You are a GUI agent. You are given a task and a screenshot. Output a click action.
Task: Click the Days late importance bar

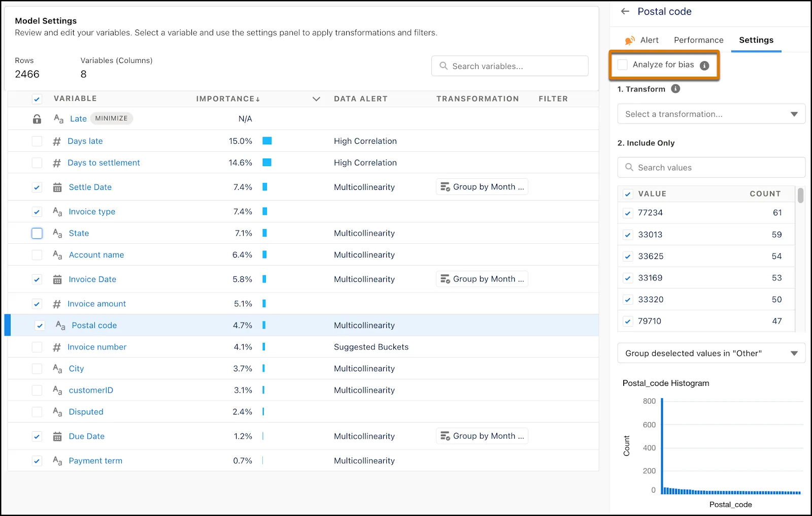click(x=267, y=141)
